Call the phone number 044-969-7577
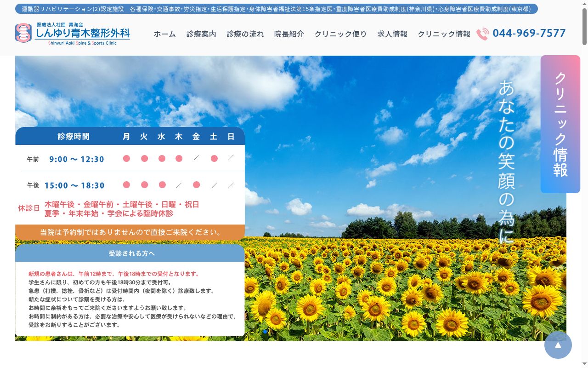This screenshot has height=368, width=588. tap(529, 33)
